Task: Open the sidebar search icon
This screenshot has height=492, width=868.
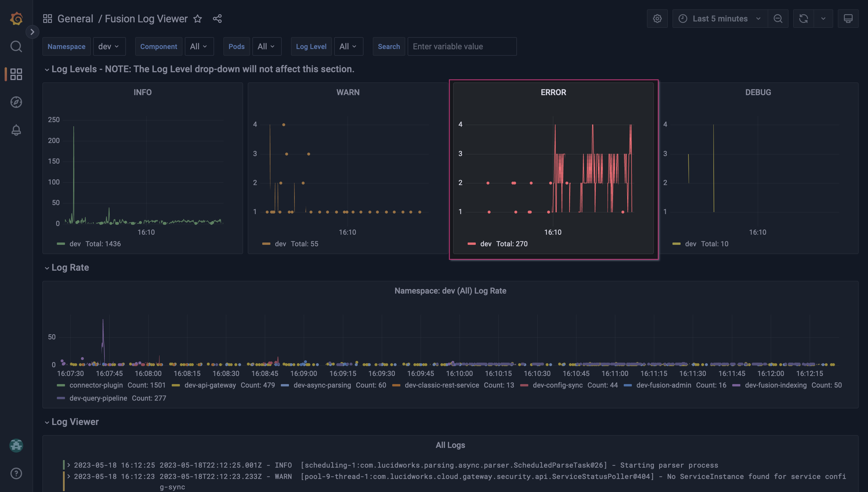Action: (x=16, y=46)
